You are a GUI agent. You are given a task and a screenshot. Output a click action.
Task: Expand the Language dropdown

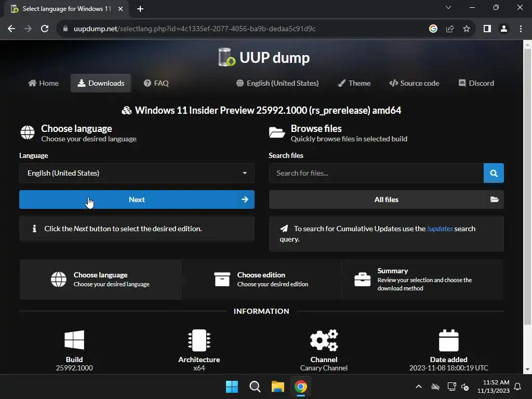(x=137, y=173)
